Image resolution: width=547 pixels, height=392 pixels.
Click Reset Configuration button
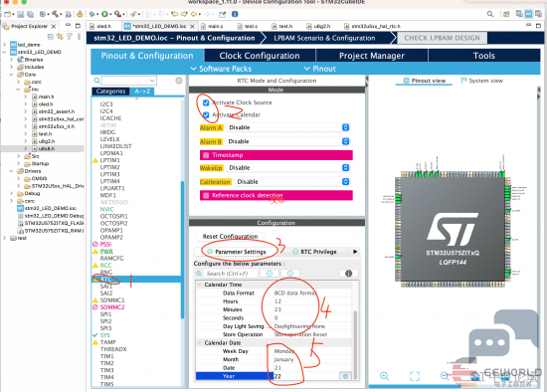[230, 237]
